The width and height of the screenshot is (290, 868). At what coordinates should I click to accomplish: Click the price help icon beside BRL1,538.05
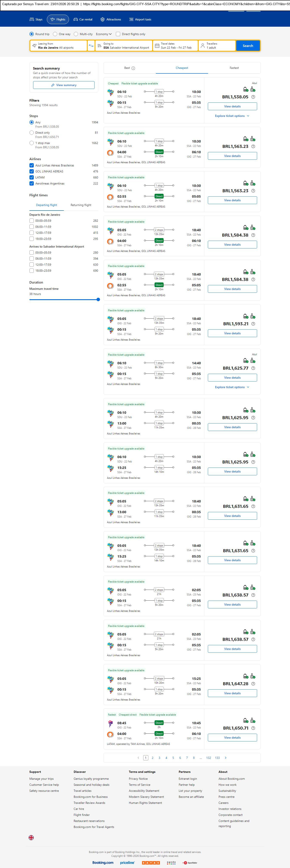(x=253, y=97)
